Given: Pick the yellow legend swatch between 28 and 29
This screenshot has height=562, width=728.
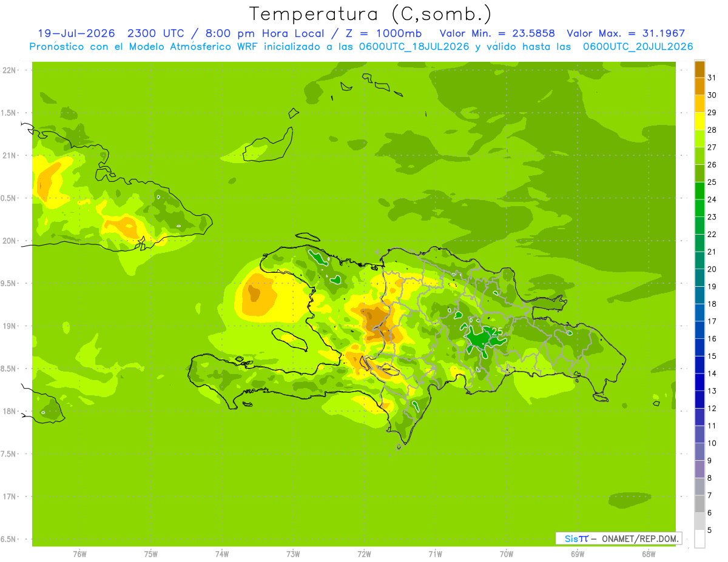Looking at the screenshot, I should coord(699,121).
